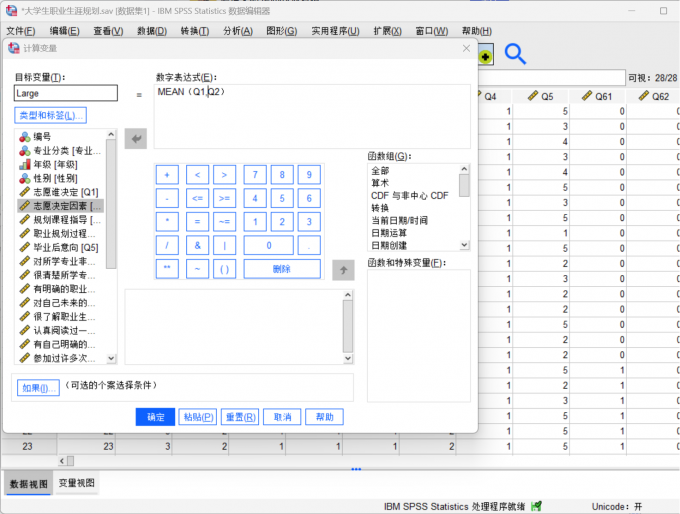Open the 转换(T) menu

pos(195,31)
